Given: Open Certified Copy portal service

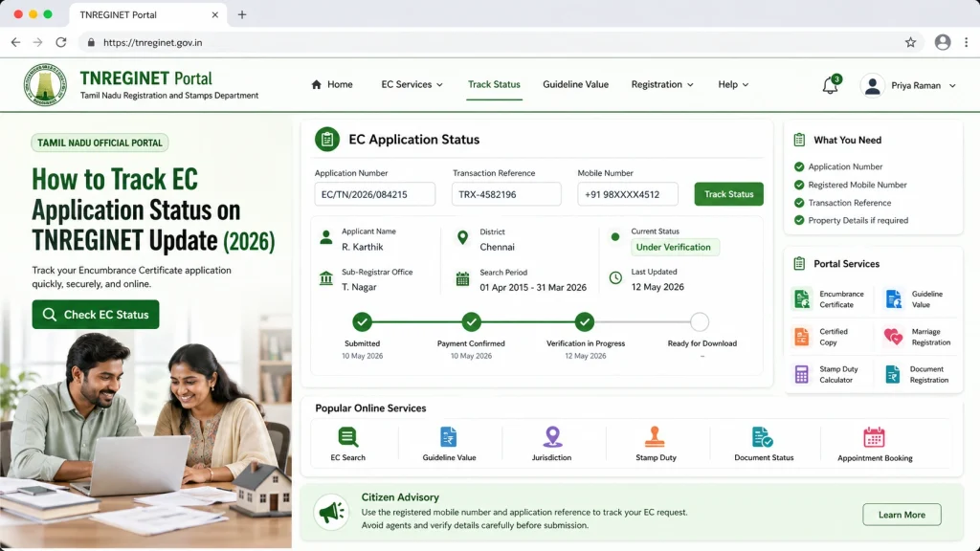Looking at the screenshot, I should pyautogui.click(x=821, y=337).
